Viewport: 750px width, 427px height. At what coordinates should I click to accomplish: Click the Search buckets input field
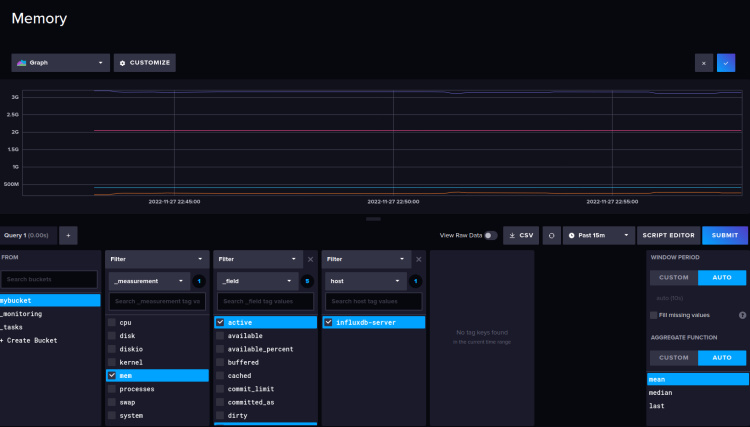point(49,280)
